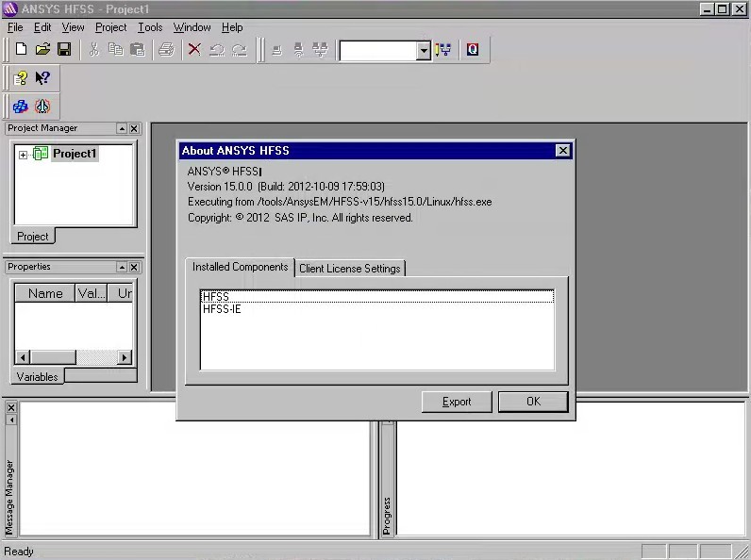The width and height of the screenshot is (751, 560).
Task: Select the Variables tab in Properties
Action: point(38,377)
